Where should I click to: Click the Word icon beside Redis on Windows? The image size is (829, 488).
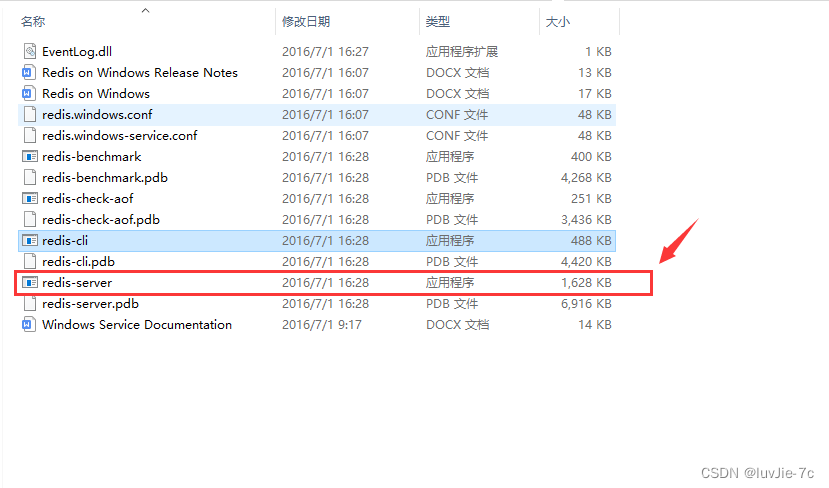click(x=29, y=94)
